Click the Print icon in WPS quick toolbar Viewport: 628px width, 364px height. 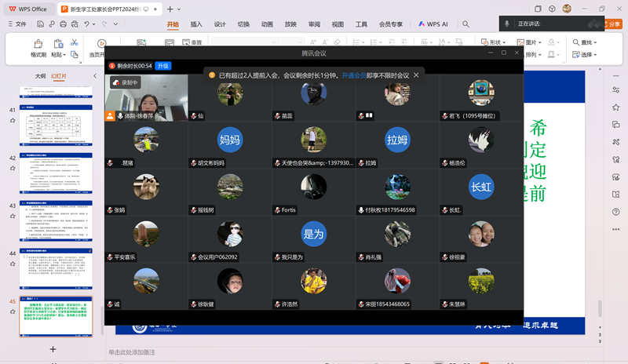[x=63, y=24]
